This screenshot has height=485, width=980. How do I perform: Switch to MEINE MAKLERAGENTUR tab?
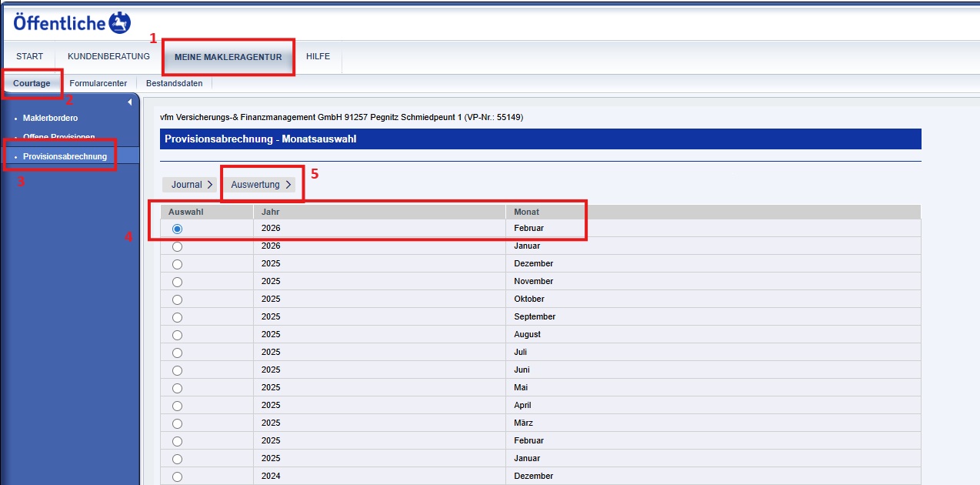tap(228, 58)
